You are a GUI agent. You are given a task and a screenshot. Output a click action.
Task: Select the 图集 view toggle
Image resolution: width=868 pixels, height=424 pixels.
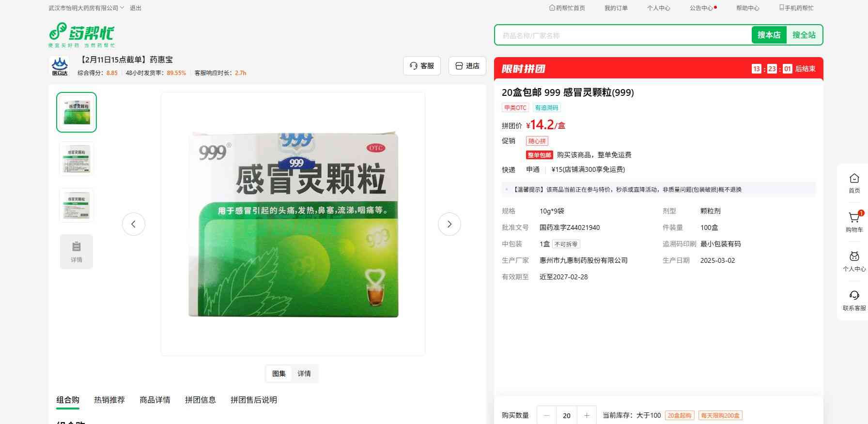pyautogui.click(x=279, y=374)
